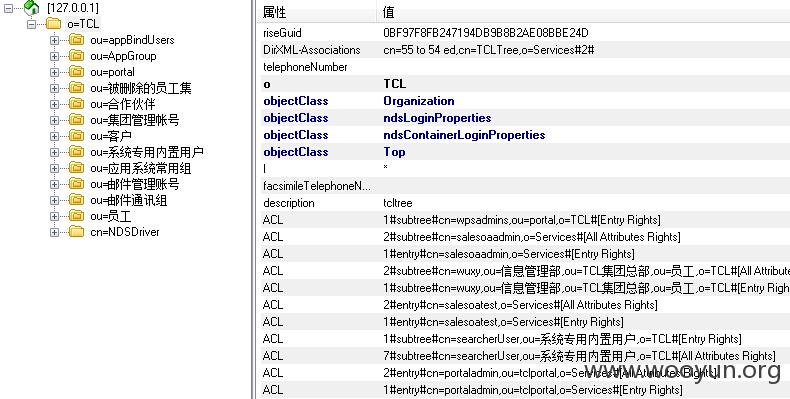Expand the ou=集团管理帐号 node
Viewport: 790px width, 399px height.
[x=54, y=120]
